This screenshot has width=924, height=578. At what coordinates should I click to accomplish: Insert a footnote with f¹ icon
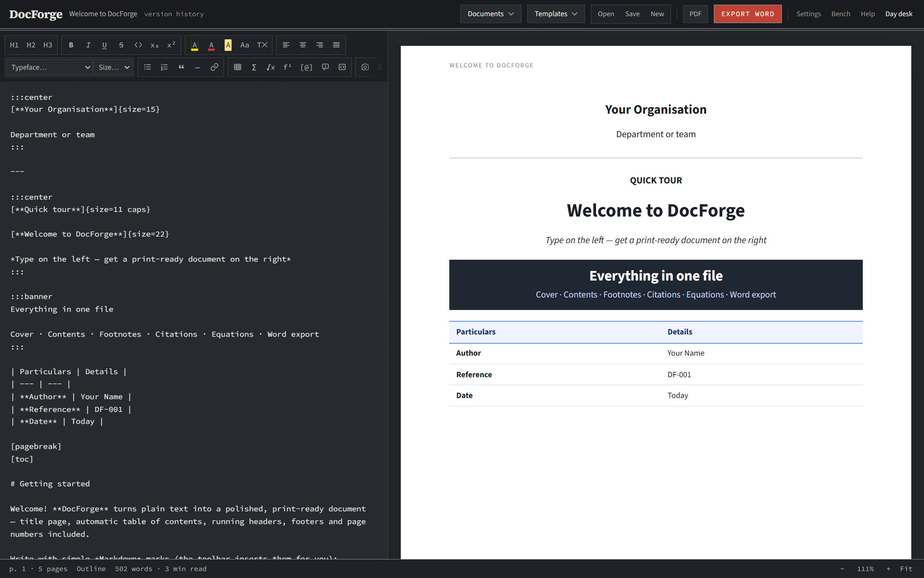(288, 67)
